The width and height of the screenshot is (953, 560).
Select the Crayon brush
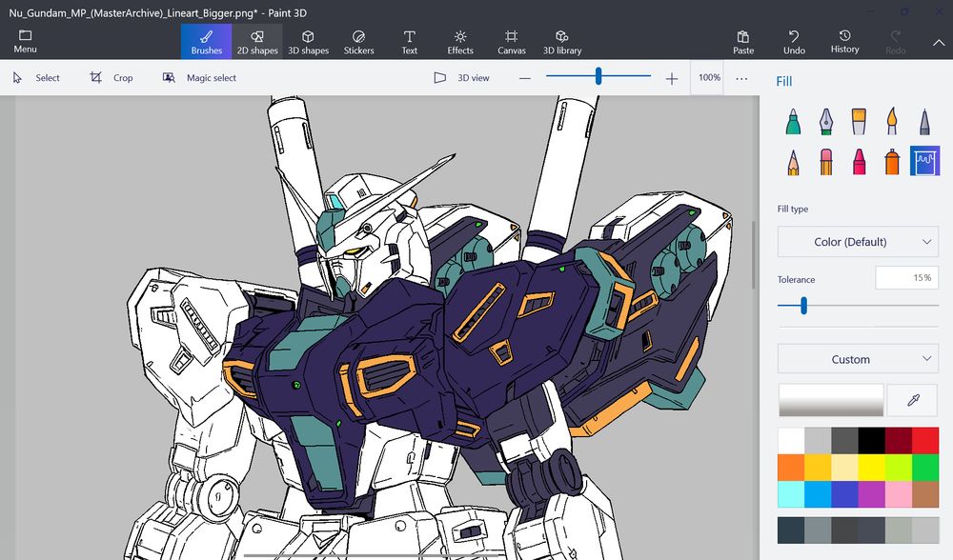[859, 162]
